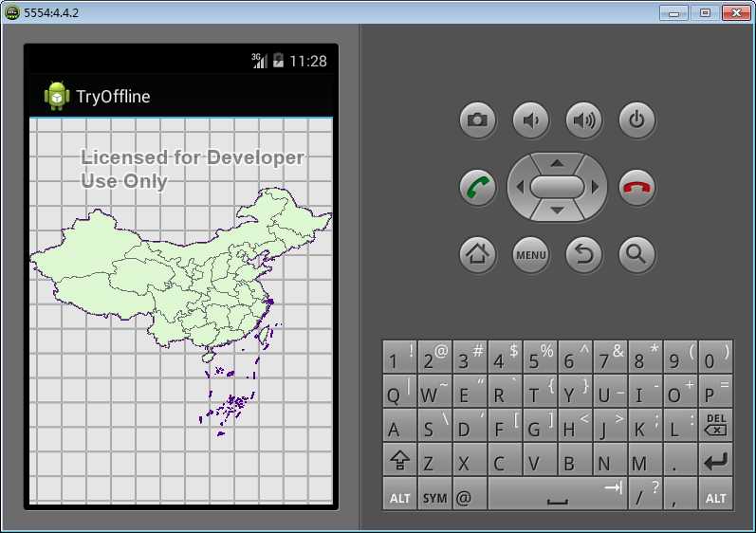Tap Hainan island on the map
This screenshot has height=533, width=756.
(x=209, y=358)
